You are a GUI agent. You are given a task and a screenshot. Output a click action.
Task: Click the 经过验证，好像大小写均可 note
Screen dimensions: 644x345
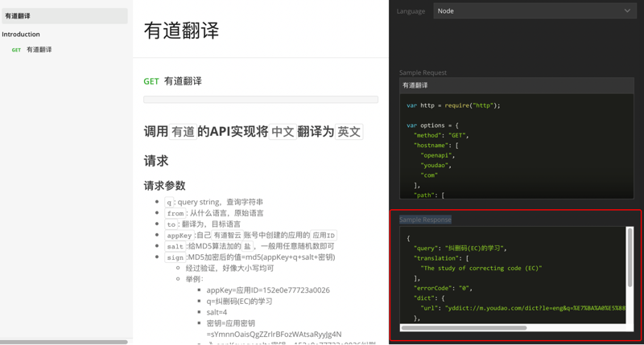[229, 268]
